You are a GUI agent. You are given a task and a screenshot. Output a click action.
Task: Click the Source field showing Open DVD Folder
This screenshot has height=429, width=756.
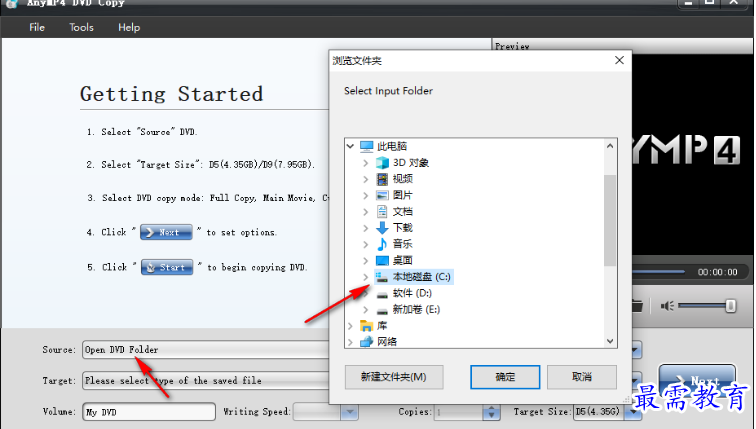pos(206,349)
